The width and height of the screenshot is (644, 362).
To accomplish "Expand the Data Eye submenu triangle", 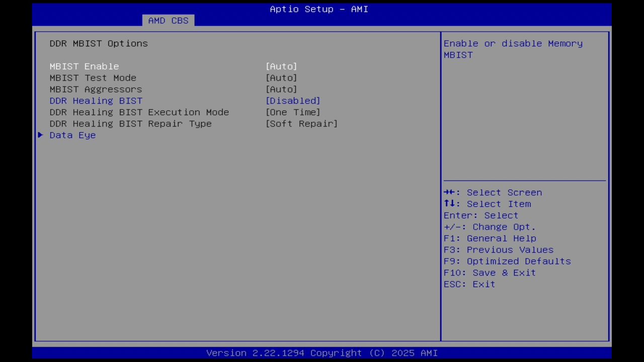I will coord(40,135).
